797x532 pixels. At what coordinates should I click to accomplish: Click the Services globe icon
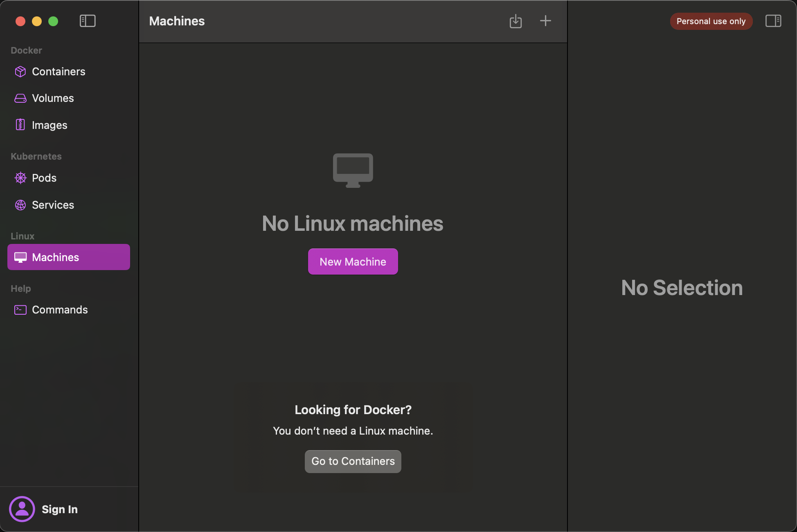(x=20, y=205)
